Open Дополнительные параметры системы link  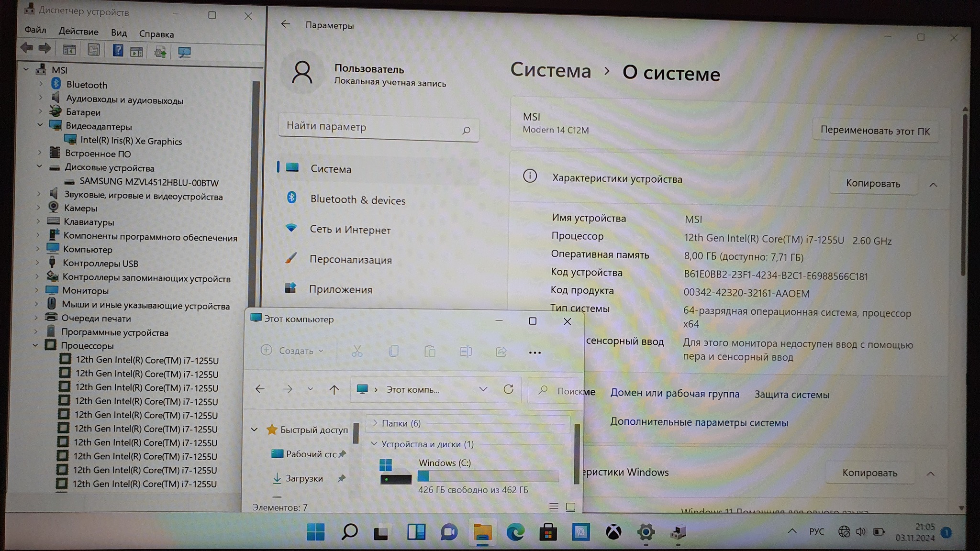pyautogui.click(x=699, y=423)
